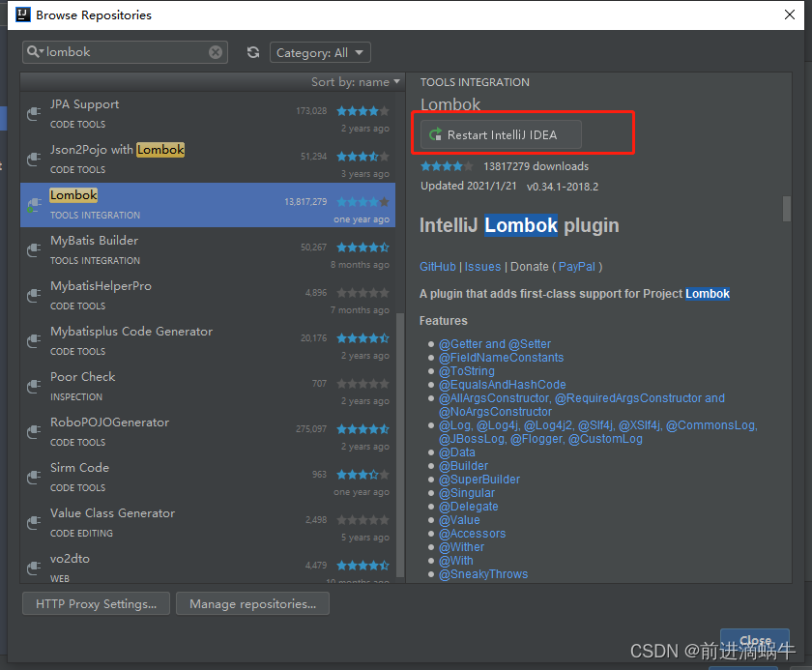The height and width of the screenshot is (670, 812).
Task: Rate the Lombok plugin using the stars
Action: (x=446, y=164)
